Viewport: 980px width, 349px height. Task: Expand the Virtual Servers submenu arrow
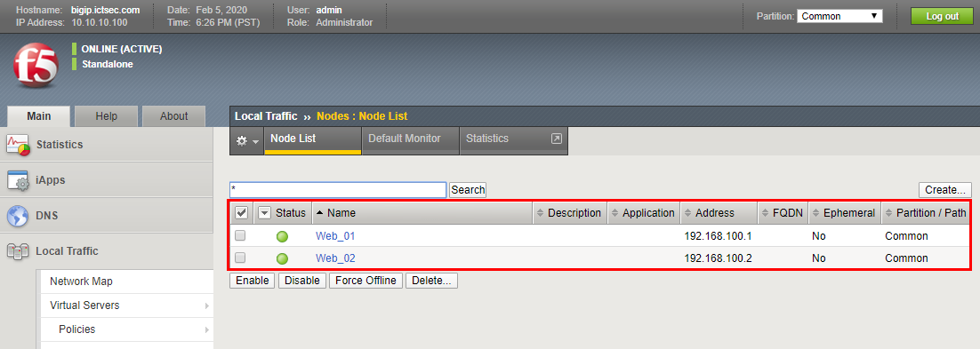click(x=206, y=305)
